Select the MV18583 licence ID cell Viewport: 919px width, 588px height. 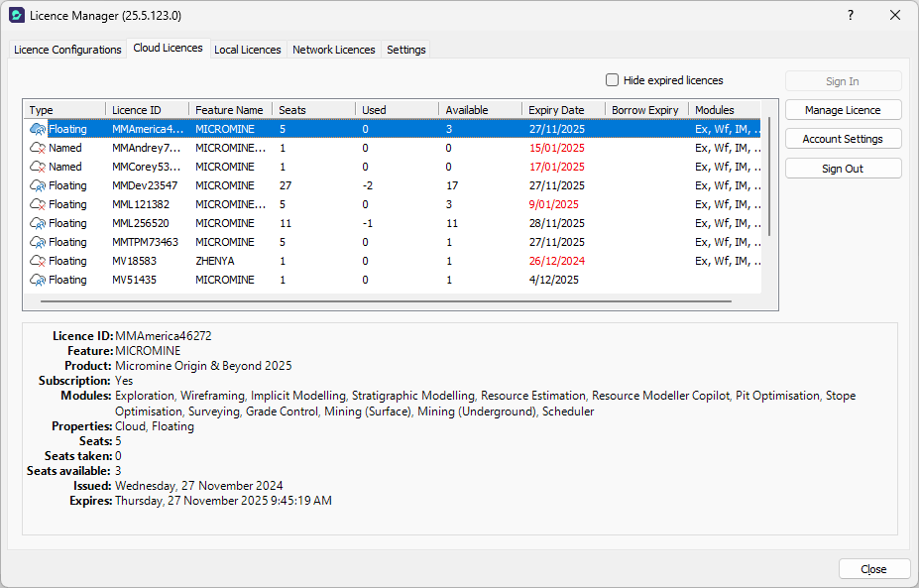[134, 261]
